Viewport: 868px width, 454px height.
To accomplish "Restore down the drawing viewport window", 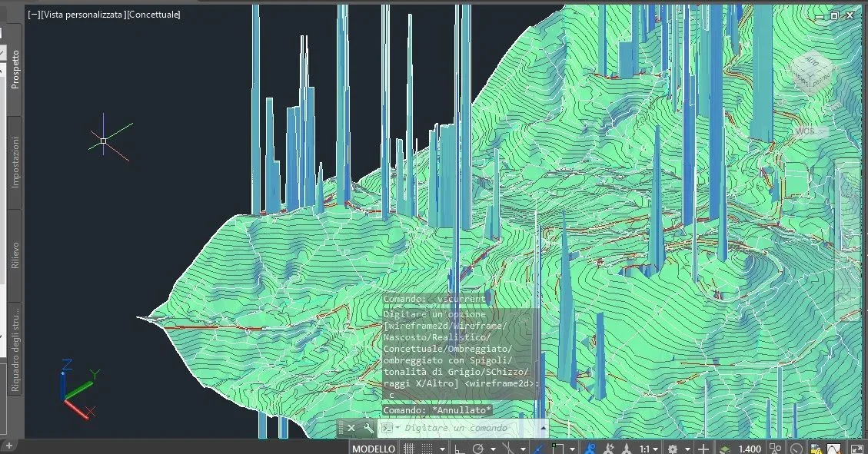I will click(835, 15).
